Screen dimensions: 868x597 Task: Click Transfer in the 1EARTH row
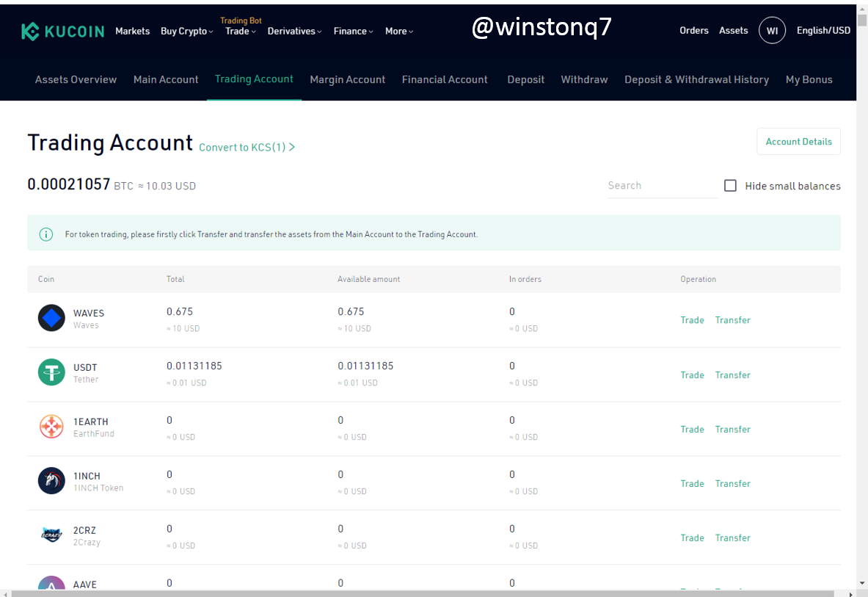(x=732, y=429)
